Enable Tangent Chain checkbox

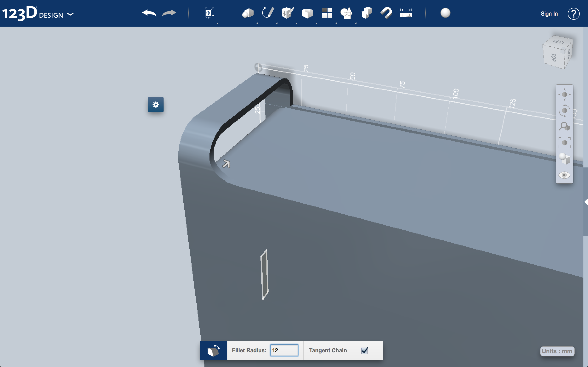tap(364, 350)
